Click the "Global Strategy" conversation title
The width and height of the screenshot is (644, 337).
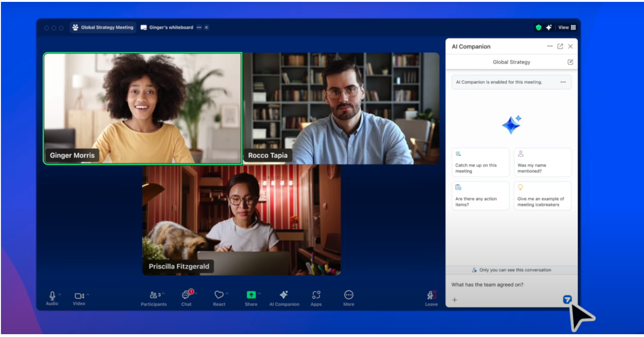pyautogui.click(x=512, y=62)
